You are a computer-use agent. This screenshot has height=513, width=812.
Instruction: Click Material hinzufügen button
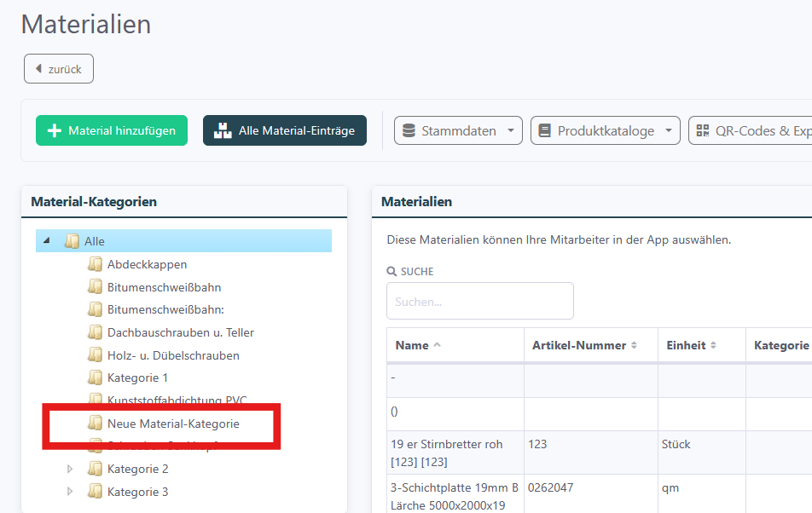pos(112,130)
